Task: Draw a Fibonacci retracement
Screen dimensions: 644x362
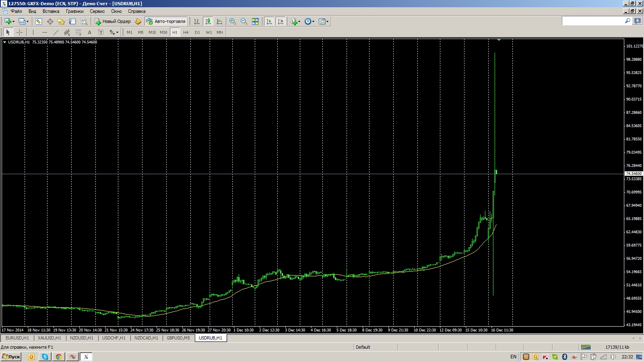Action: (78, 32)
